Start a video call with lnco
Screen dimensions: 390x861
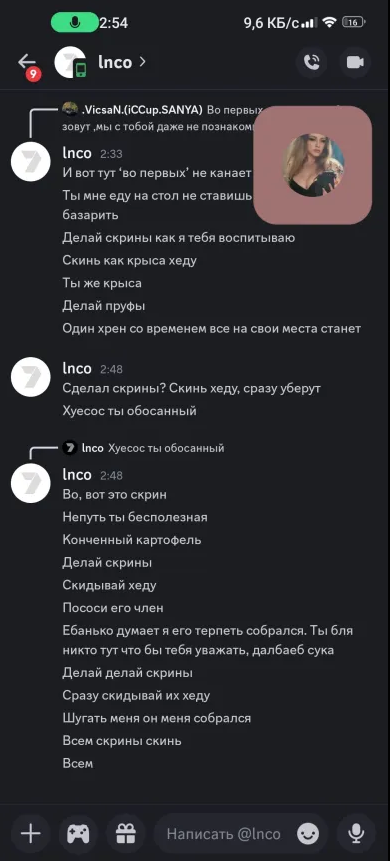pos(355,62)
